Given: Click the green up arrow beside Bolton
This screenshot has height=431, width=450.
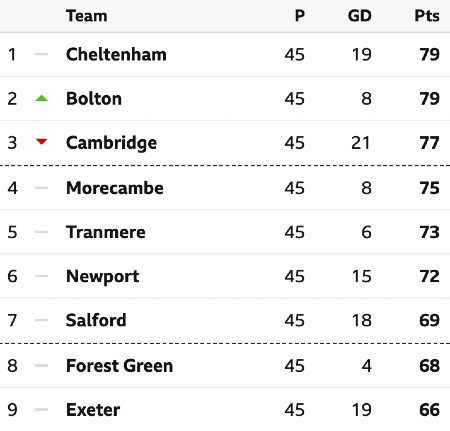Looking at the screenshot, I should coord(42,98).
